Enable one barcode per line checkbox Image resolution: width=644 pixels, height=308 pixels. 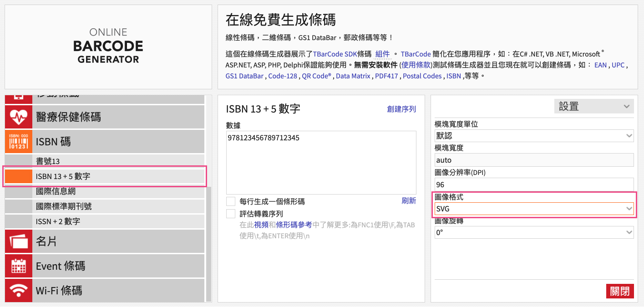point(231,201)
